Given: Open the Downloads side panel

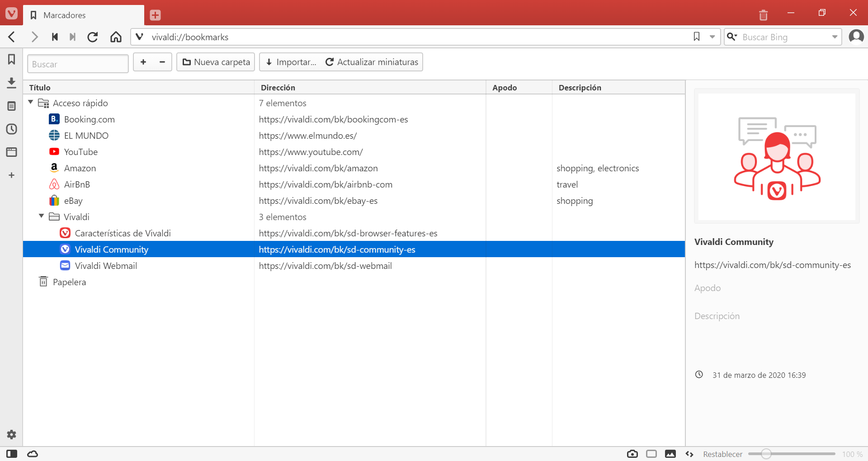Looking at the screenshot, I should tap(11, 83).
